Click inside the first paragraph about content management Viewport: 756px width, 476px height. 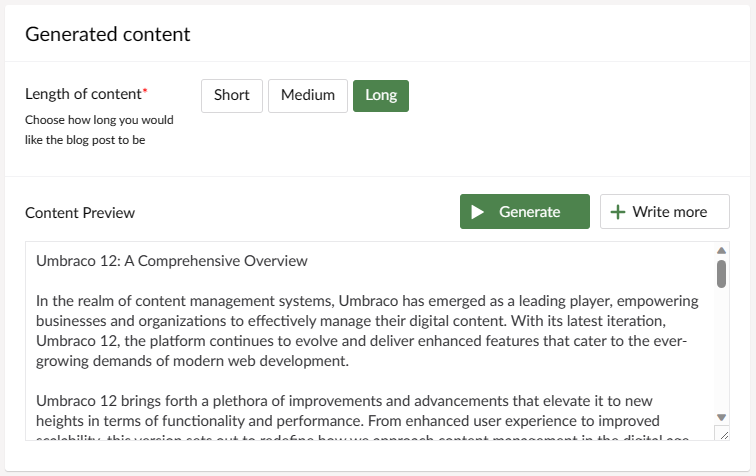(367, 331)
